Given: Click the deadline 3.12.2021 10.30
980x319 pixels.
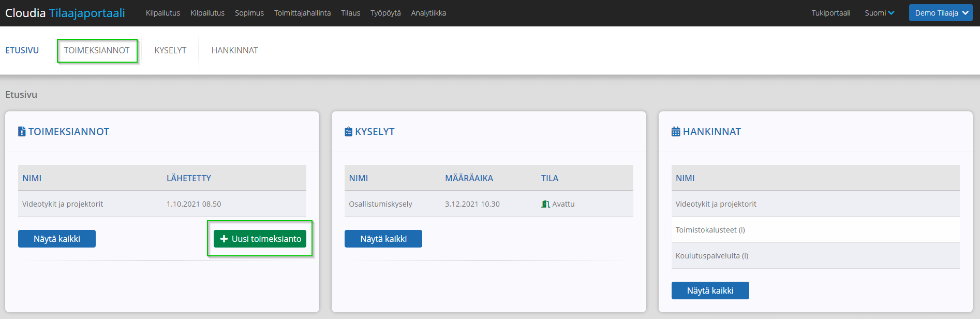Looking at the screenshot, I should (x=472, y=204).
